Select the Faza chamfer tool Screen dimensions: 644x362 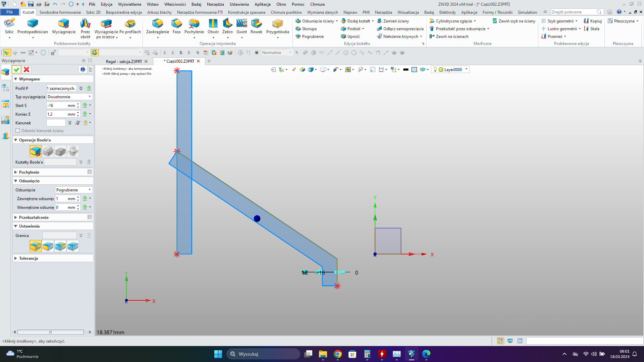[176, 26]
